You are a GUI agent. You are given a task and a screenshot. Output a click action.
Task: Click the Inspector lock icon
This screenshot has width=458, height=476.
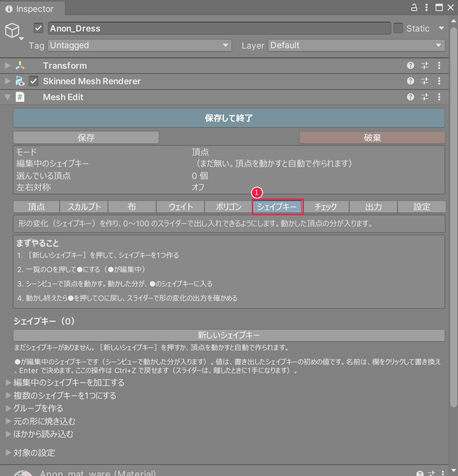[x=414, y=8]
